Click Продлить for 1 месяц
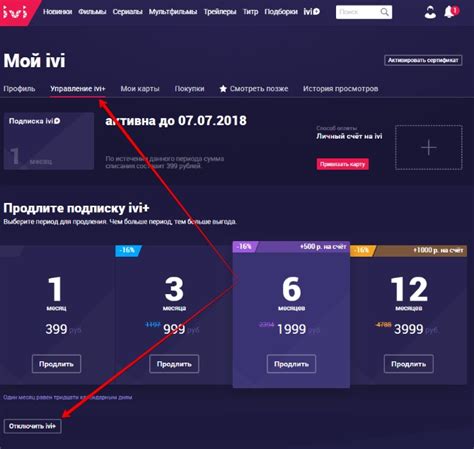This screenshot has height=449, width=474. (56, 364)
